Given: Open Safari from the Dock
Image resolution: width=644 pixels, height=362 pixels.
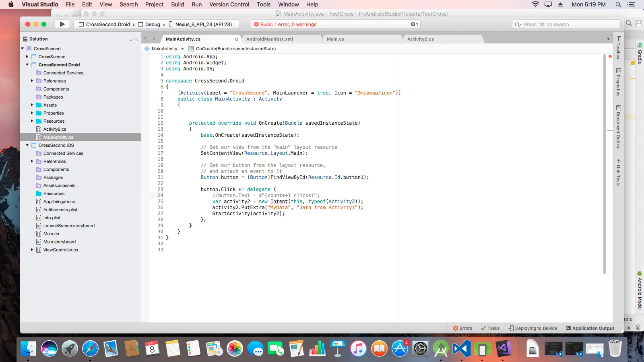Looking at the screenshot, I should 90,348.
